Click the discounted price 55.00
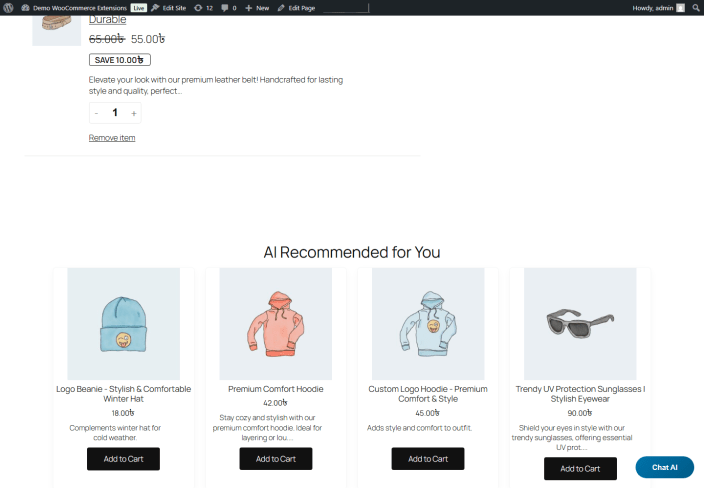704x488 pixels. [x=148, y=39]
